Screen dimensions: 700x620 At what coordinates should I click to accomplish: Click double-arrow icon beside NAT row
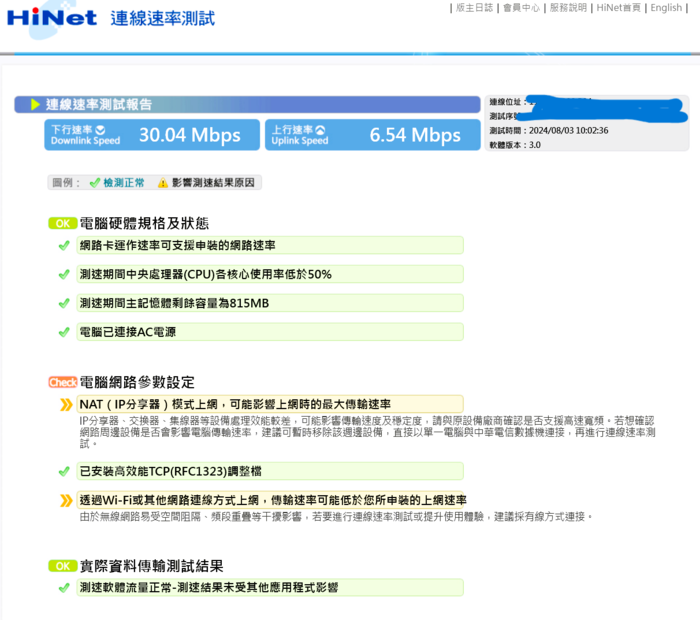66,405
